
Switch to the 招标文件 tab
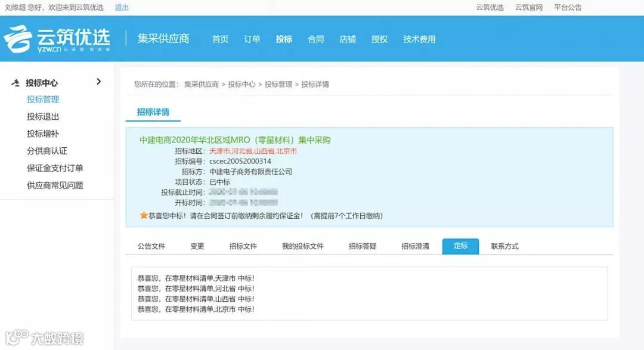(243, 246)
